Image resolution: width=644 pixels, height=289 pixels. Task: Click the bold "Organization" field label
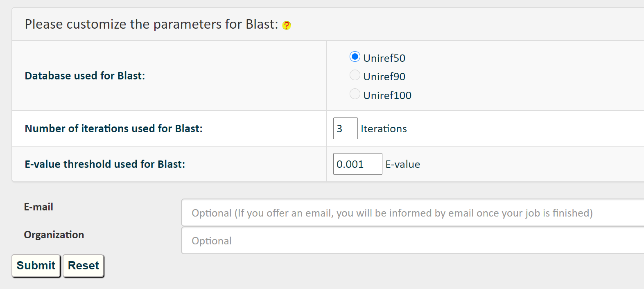(x=54, y=235)
